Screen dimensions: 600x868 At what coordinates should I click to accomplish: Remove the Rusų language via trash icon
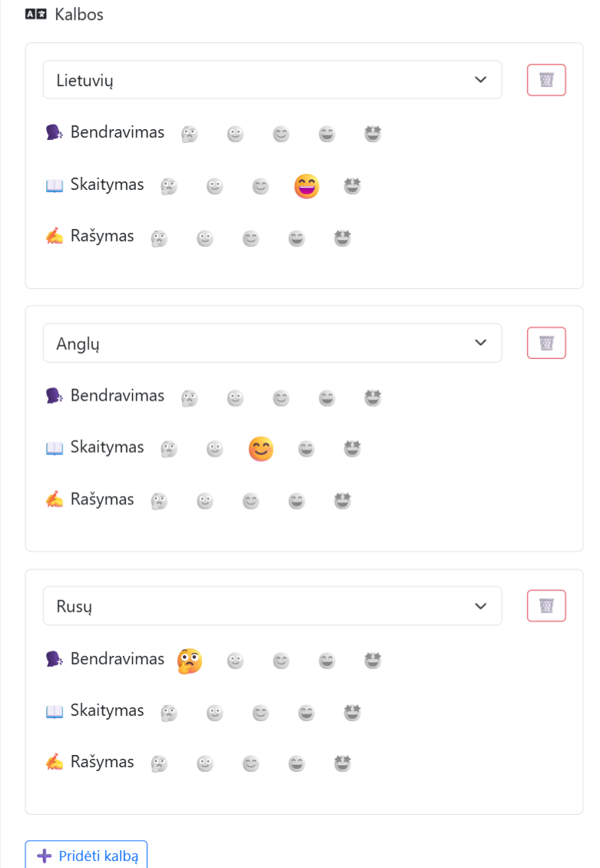point(545,606)
